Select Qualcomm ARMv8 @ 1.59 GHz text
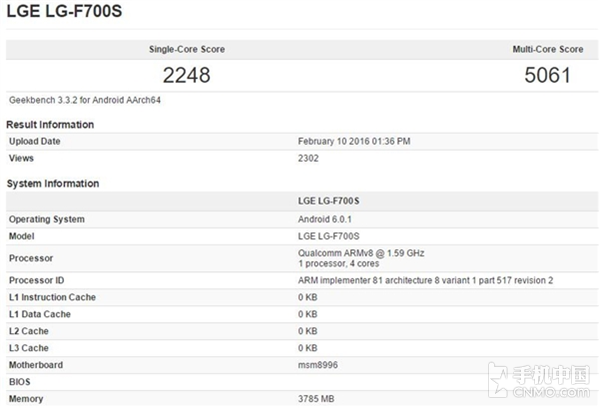This screenshot has height=408, width=600. 361,253
